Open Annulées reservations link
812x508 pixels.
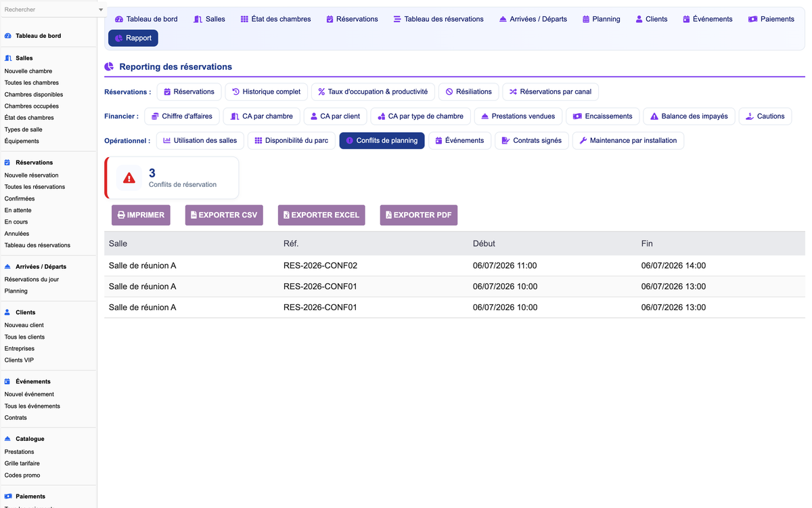pyautogui.click(x=17, y=234)
